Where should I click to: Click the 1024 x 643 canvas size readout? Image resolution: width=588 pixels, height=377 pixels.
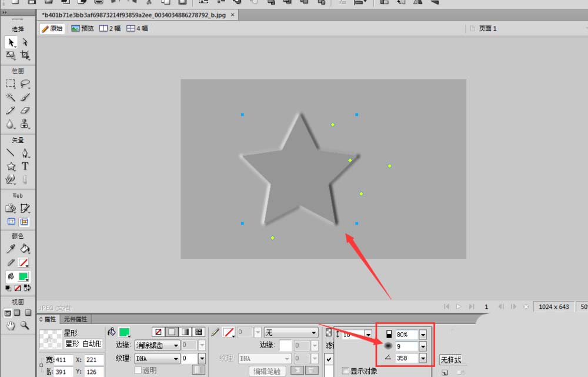tap(553, 306)
